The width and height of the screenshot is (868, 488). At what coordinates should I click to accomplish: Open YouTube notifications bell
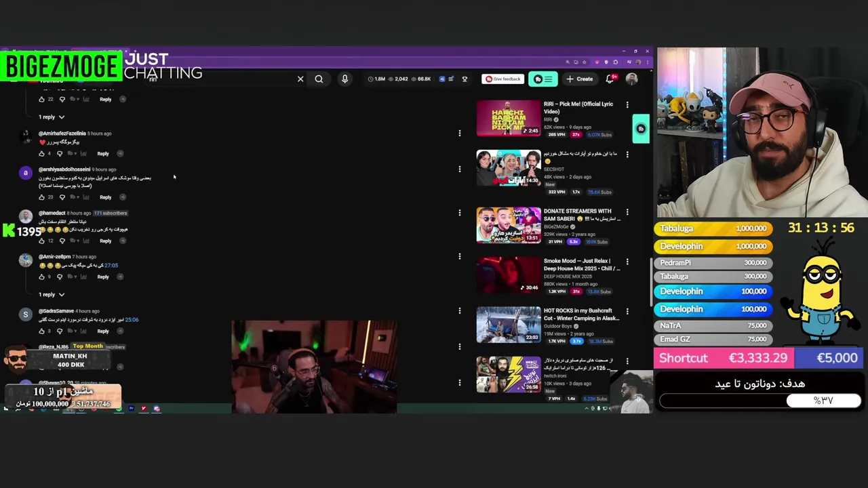(610, 79)
